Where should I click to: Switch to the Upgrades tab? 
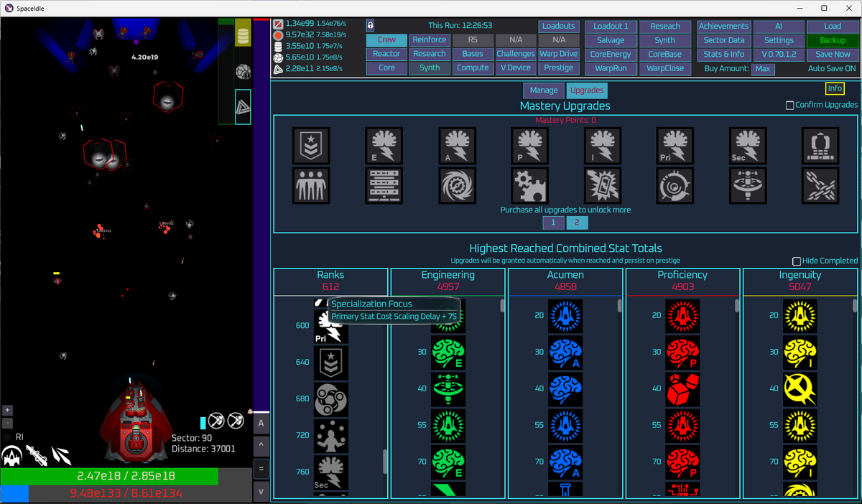tap(587, 90)
